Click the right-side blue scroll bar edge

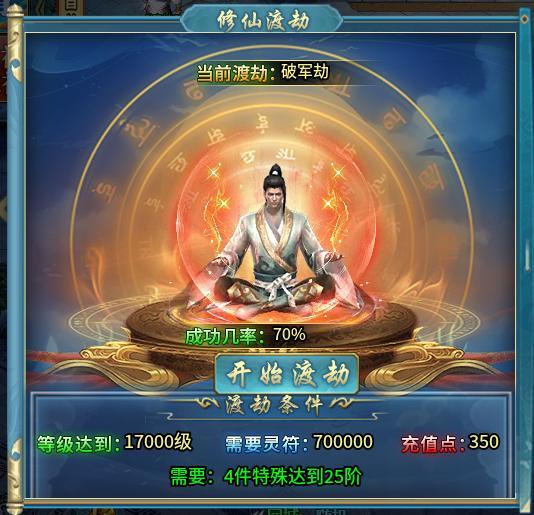[525, 259]
